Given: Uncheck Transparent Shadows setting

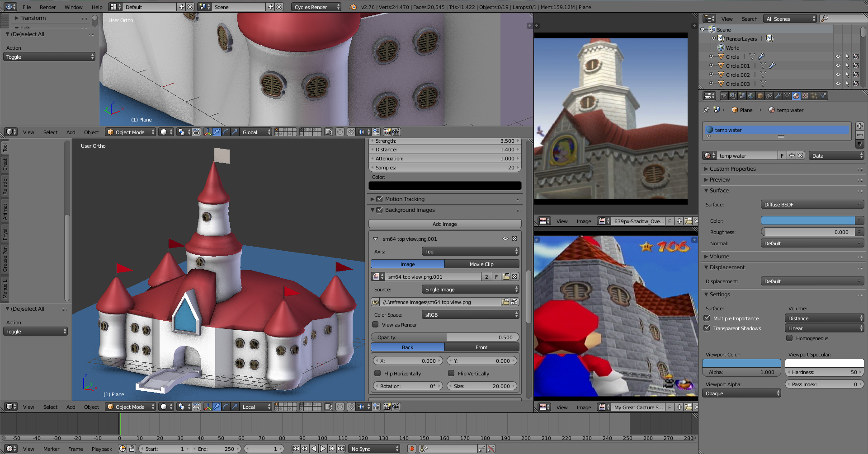Looking at the screenshot, I should tap(707, 328).
